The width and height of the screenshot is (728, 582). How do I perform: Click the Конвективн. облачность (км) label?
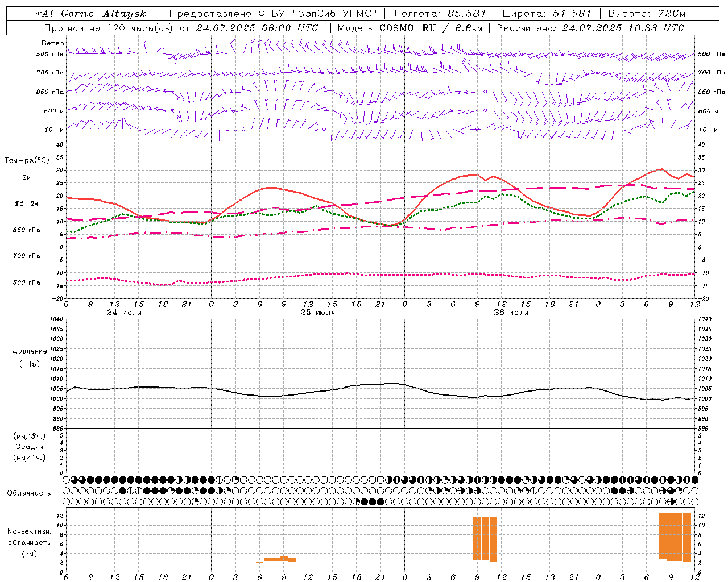pyautogui.click(x=29, y=542)
